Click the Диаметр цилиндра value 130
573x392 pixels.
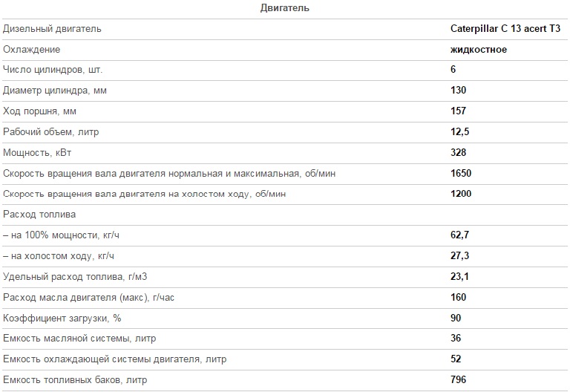(x=458, y=90)
